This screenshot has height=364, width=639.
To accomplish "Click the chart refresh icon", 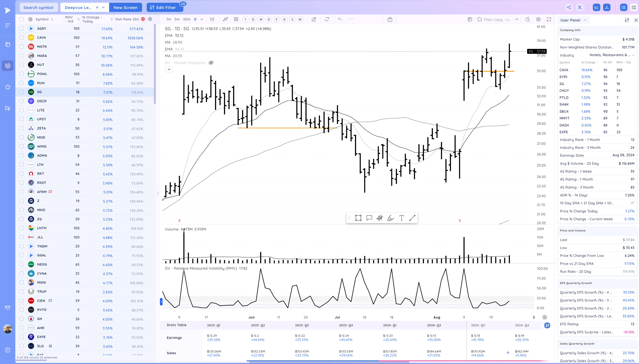I will tap(327, 19).
